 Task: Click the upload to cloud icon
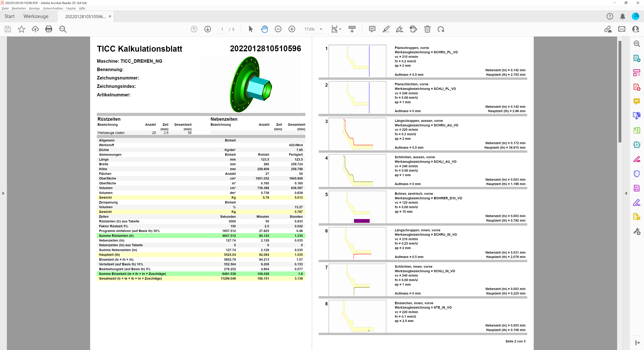coord(35,29)
